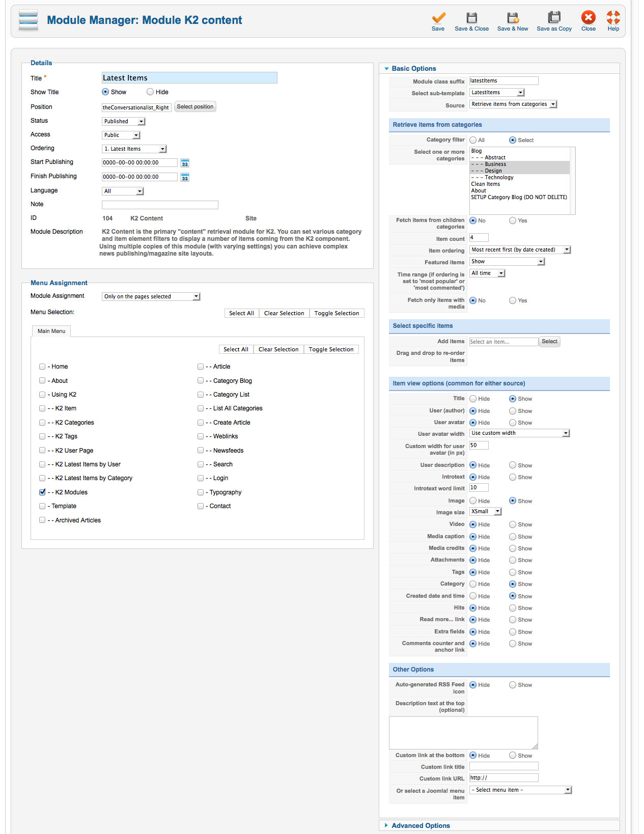Open the Image size dropdown

tap(486, 511)
